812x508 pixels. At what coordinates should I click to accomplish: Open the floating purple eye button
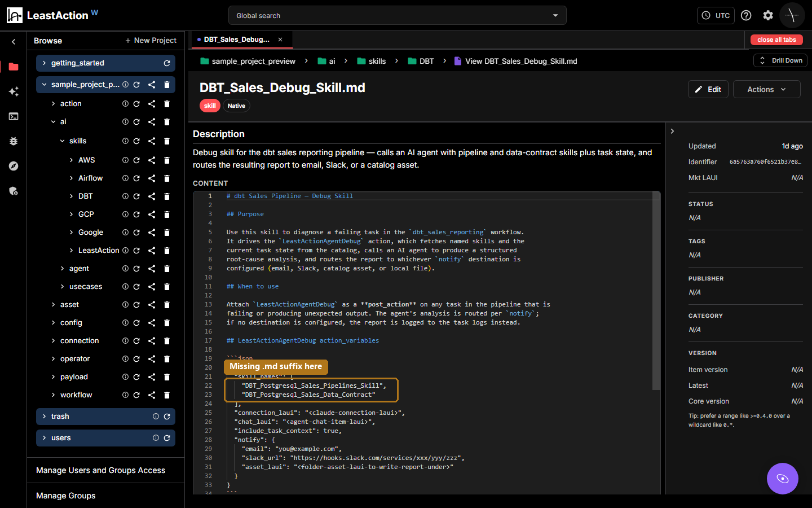click(x=783, y=479)
